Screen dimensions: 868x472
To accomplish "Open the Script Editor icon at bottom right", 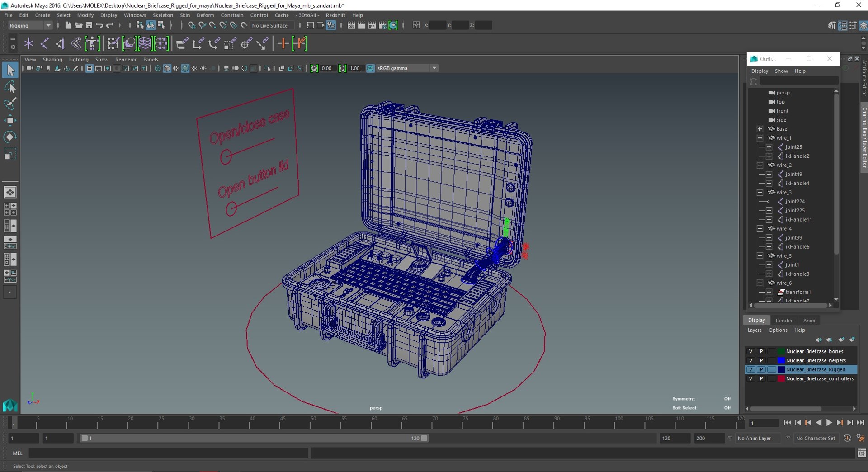I will (x=862, y=453).
